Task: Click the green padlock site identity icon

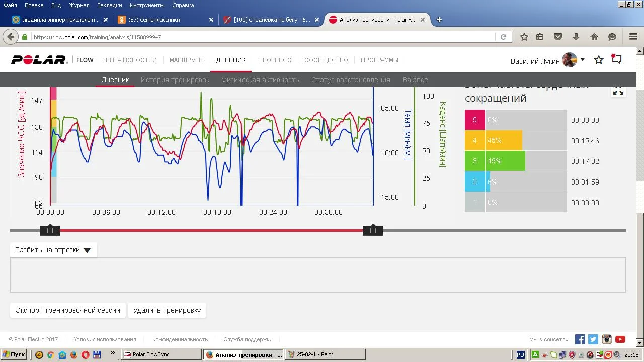Action: [24, 37]
